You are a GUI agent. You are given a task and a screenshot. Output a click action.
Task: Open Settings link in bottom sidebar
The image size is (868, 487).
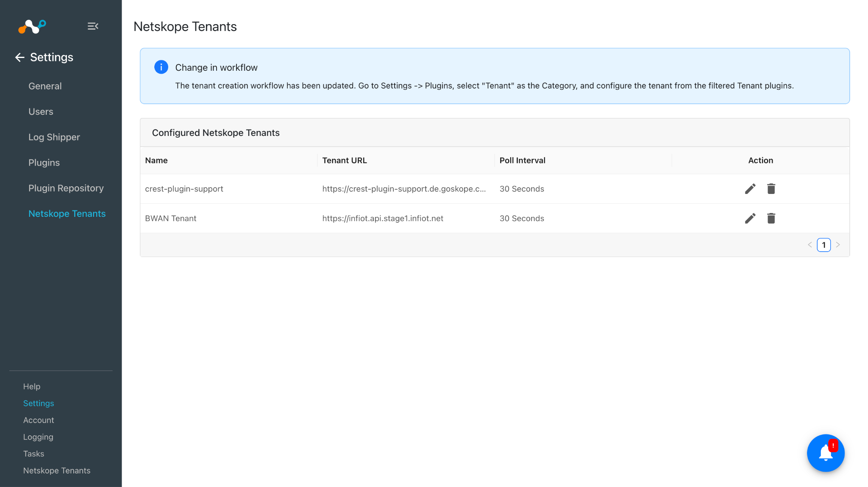click(39, 403)
